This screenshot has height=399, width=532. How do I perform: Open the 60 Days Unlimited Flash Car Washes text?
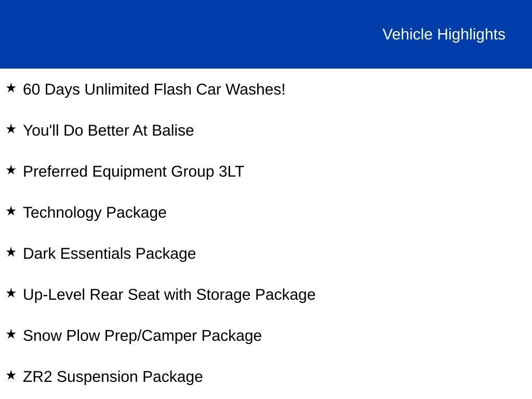(x=154, y=89)
